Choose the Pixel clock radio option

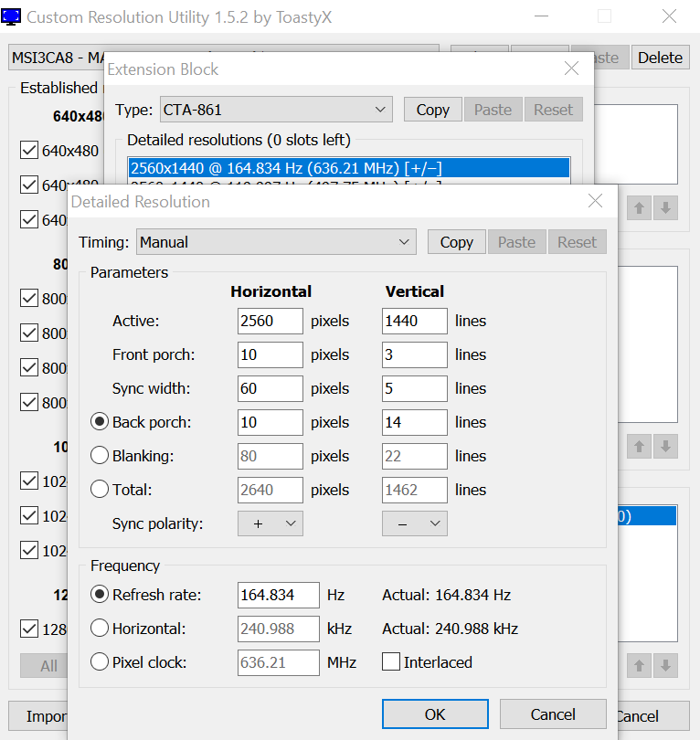(100, 662)
